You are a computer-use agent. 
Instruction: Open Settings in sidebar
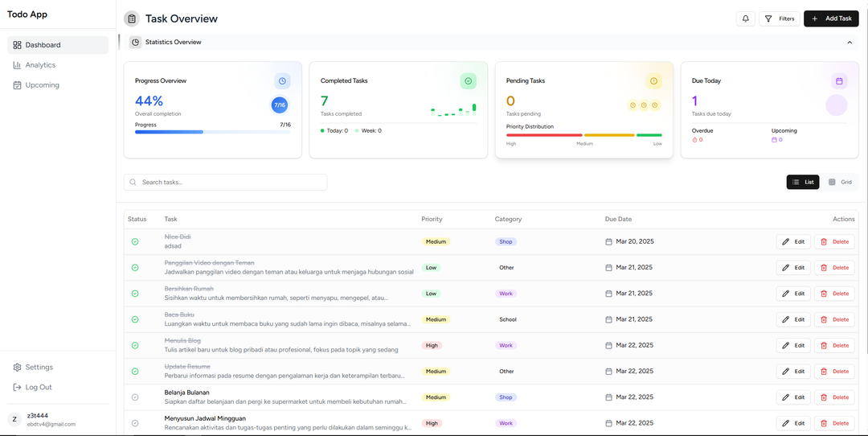[58, 368]
